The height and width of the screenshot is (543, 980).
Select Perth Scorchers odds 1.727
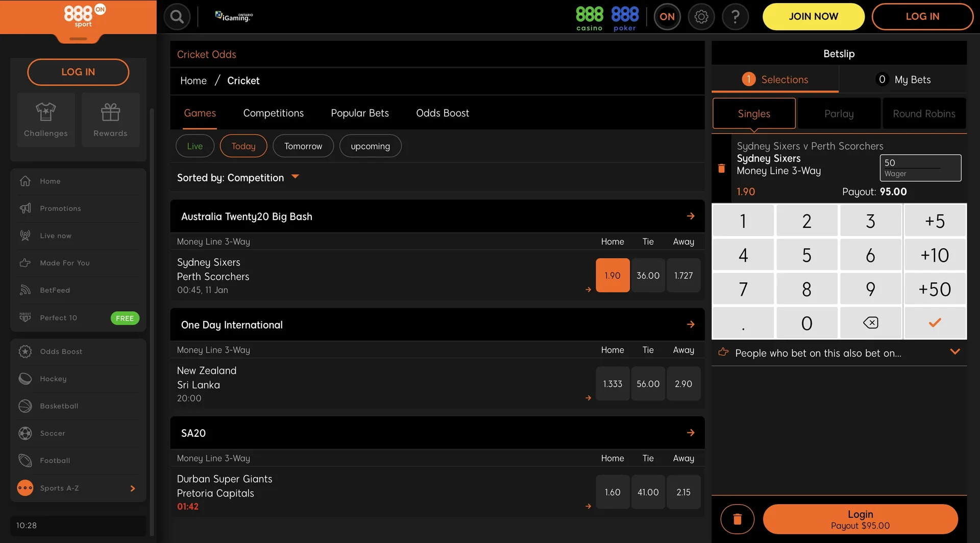coord(683,275)
